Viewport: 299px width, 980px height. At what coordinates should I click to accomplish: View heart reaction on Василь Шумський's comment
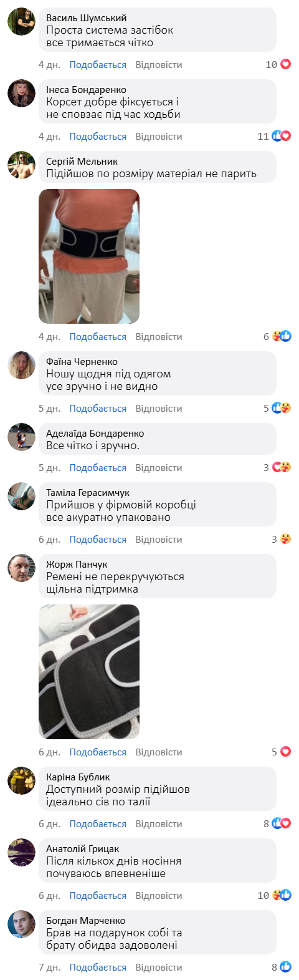[286, 64]
